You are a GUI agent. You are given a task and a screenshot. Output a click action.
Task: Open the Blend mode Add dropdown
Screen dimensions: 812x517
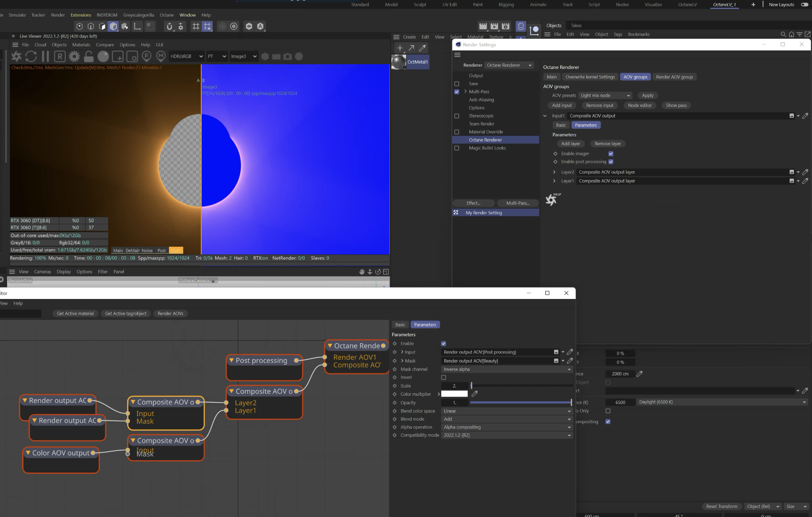coord(506,419)
